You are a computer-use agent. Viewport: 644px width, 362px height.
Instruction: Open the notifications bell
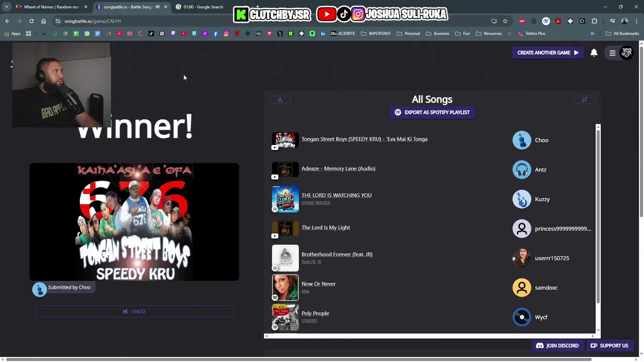click(594, 52)
